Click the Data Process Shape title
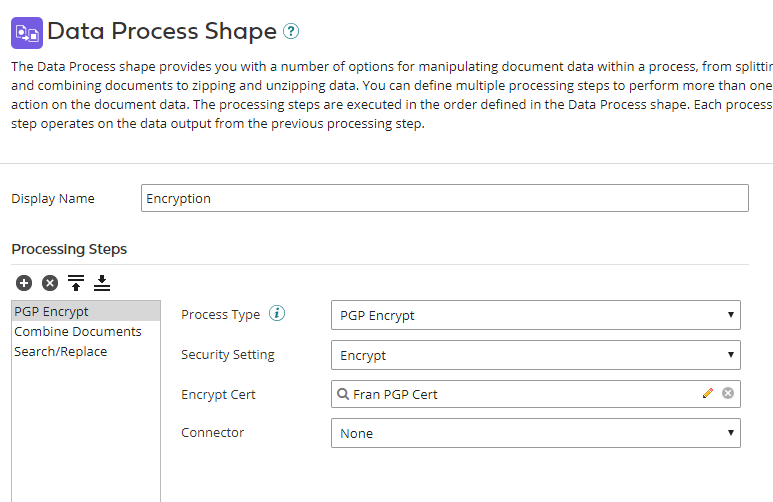The height and width of the screenshot is (502, 773). 162,32
